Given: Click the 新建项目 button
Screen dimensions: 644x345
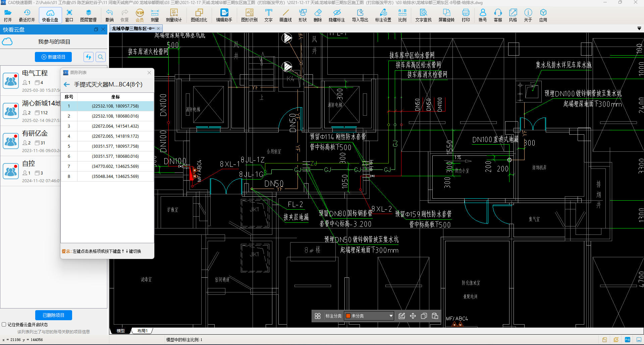Looking at the screenshot, I should pos(53,57).
